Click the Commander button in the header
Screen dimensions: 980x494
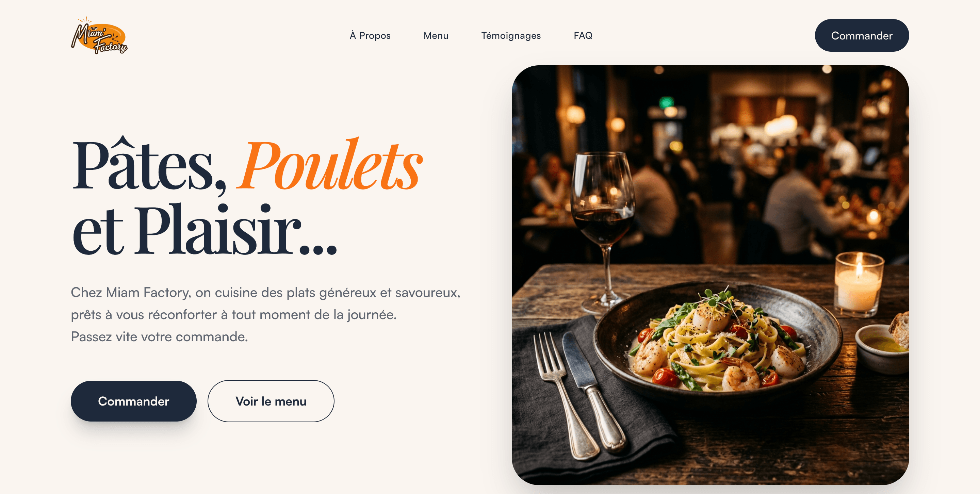(x=861, y=35)
